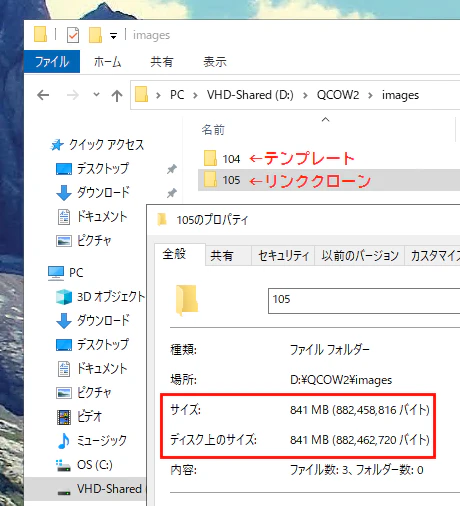Open the quick access toolbar customize dropdown arrow
The width and height of the screenshot is (460, 506).
pos(113,36)
